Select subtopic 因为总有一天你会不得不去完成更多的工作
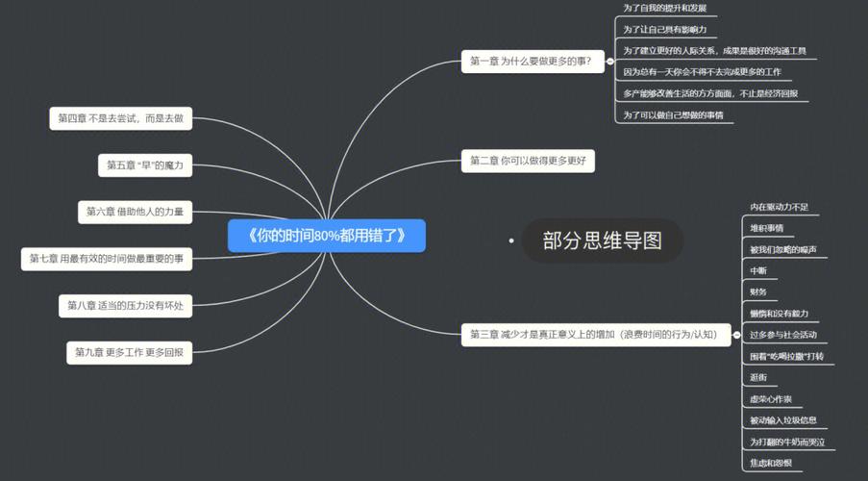Image resolution: width=868 pixels, height=481 pixels. pos(702,72)
